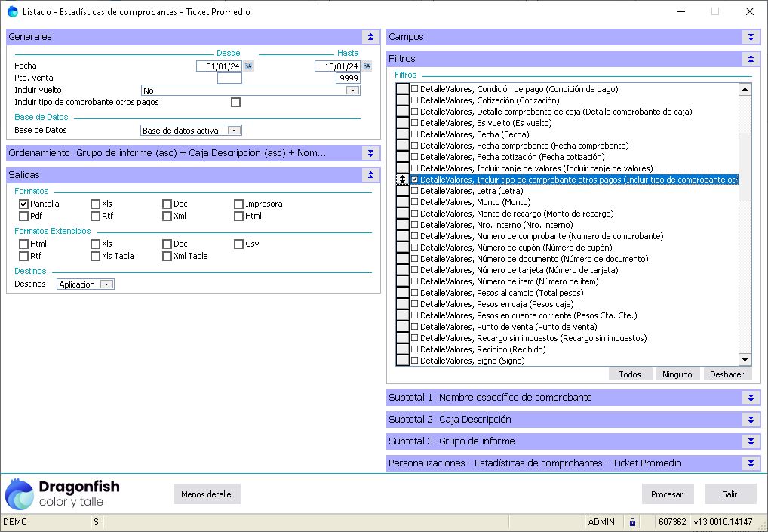Open the Destinos dropdown
This screenshot has width=768, height=532.
[x=106, y=284]
